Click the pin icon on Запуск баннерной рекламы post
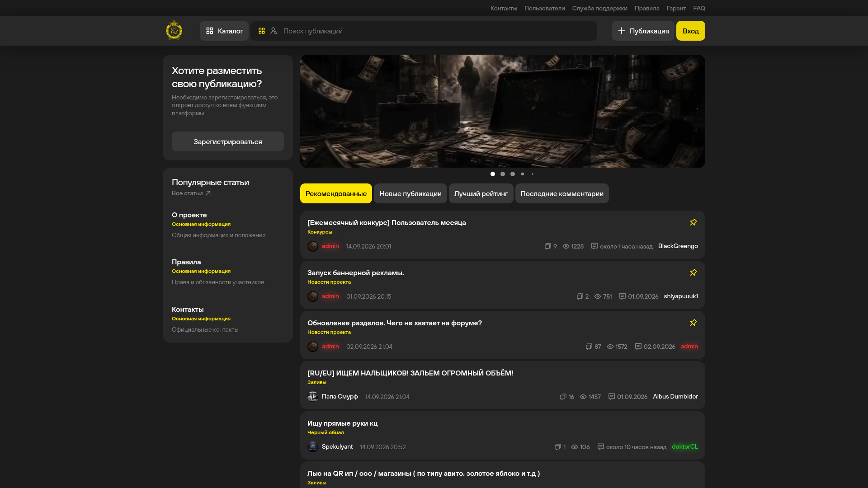 tap(693, 272)
